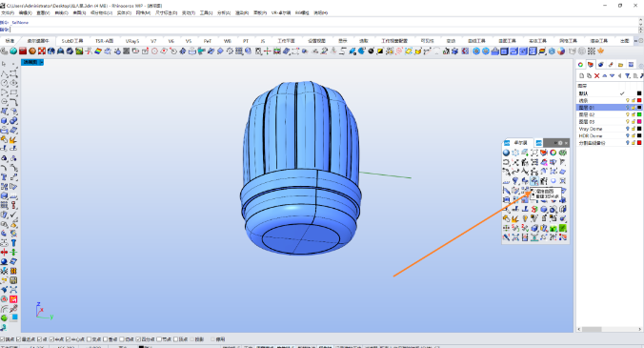Toggle visibility bulb for layer 图层 02

[628, 114]
